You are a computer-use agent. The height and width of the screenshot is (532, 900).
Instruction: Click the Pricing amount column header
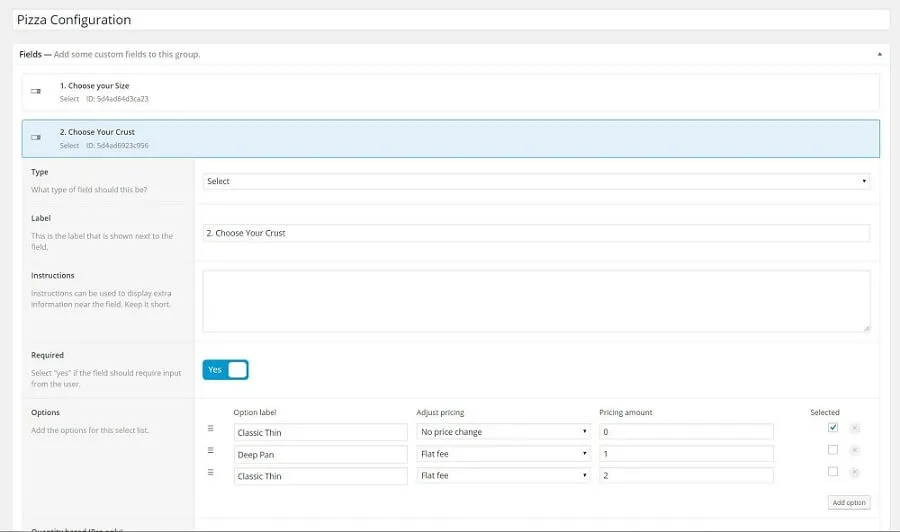click(x=626, y=412)
